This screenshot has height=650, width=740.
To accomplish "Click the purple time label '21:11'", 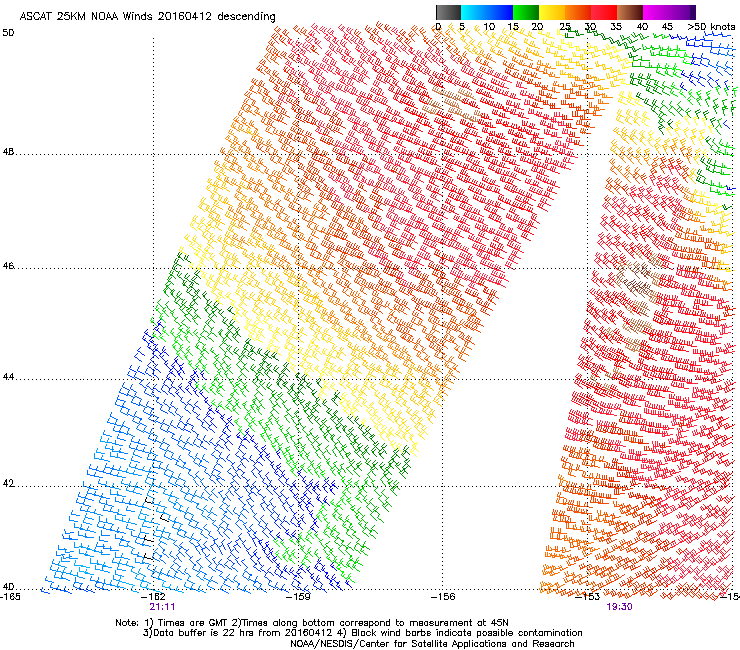I will [x=162, y=607].
